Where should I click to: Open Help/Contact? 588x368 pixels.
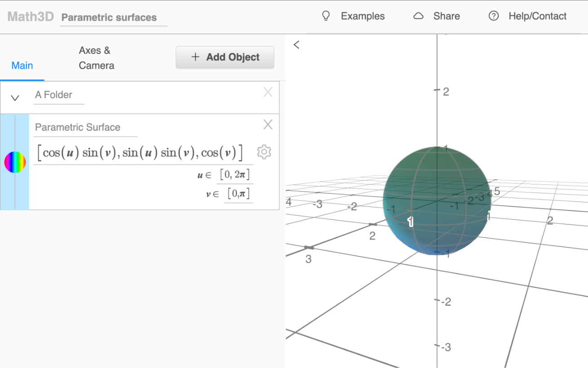click(x=537, y=16)
